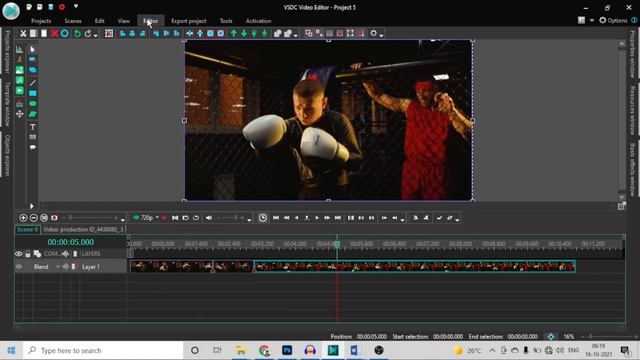Click the loop playback icon
Image resolution: width=640 pixels, height=360 pixels.
point(196,218)
